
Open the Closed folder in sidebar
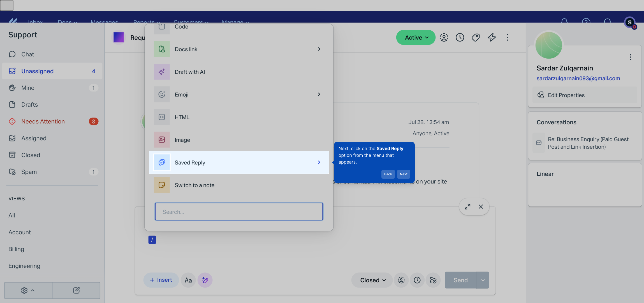52,155
